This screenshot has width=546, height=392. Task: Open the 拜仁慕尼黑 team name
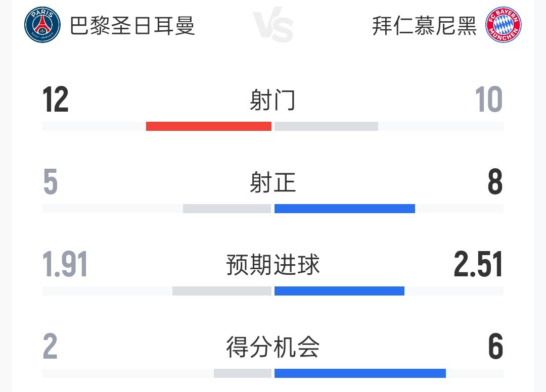point(424,25)
